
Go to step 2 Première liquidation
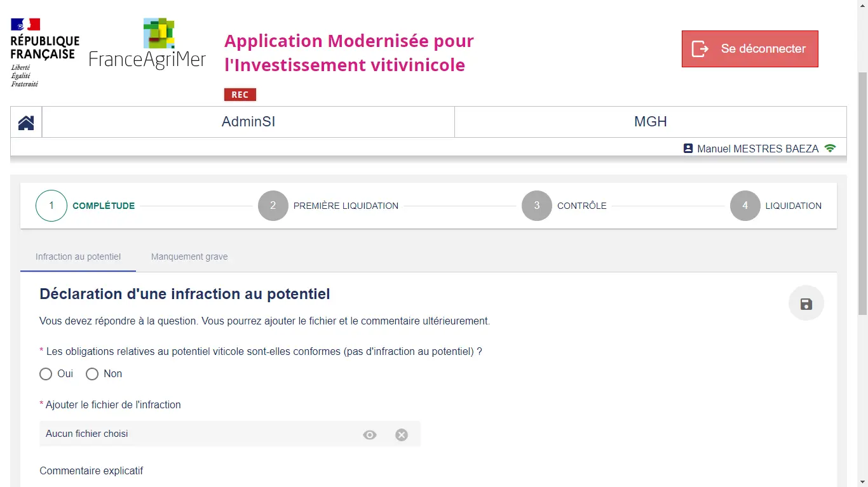[x=329, y=206]
